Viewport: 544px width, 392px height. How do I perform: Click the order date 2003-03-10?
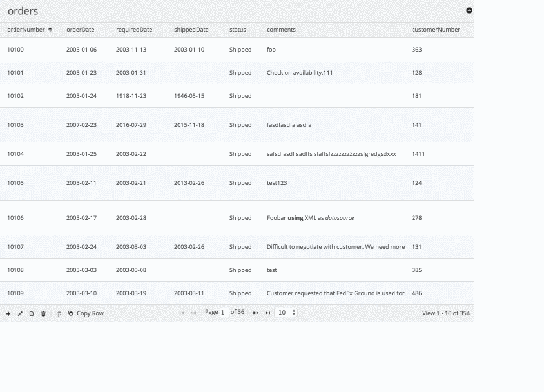81,293
